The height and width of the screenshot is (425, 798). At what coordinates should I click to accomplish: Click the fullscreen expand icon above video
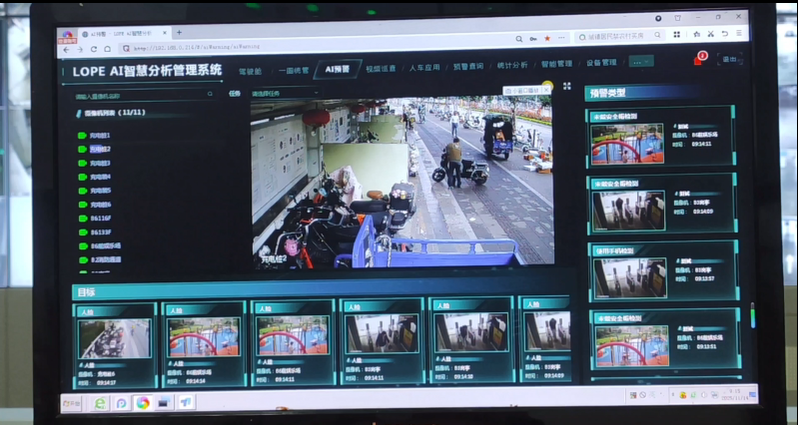[567, 86]
